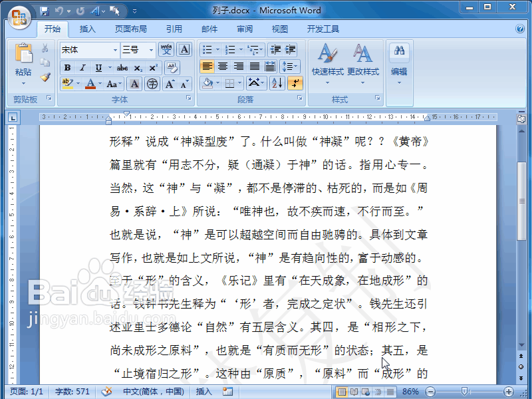Grow font size
The height and width of the screenshot is (399, 532).
tap(170, 84)
